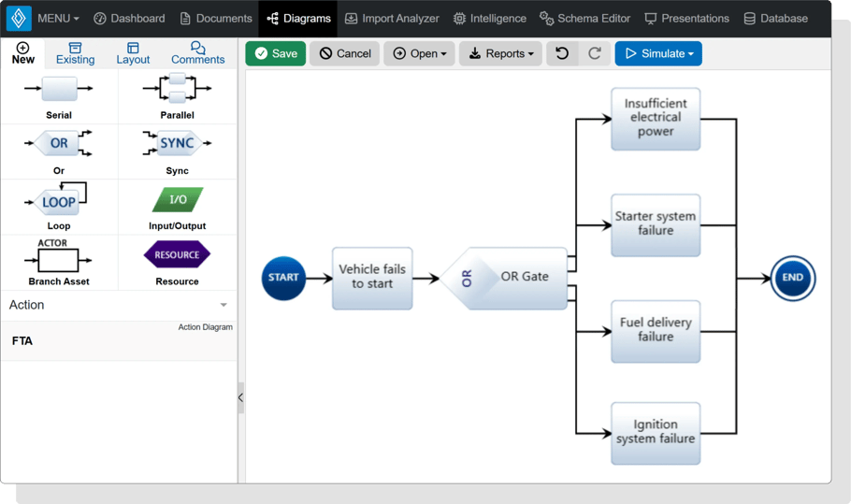Select the Serial construct icon
This screenshot has width=851, height=504.
[59, 89]
